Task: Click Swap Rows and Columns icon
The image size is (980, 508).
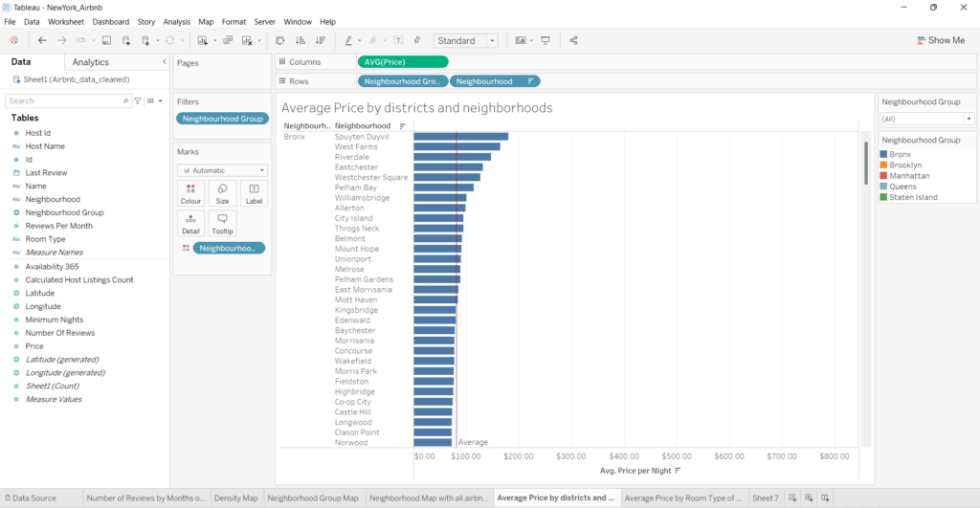Action: (x=279, y=40)
